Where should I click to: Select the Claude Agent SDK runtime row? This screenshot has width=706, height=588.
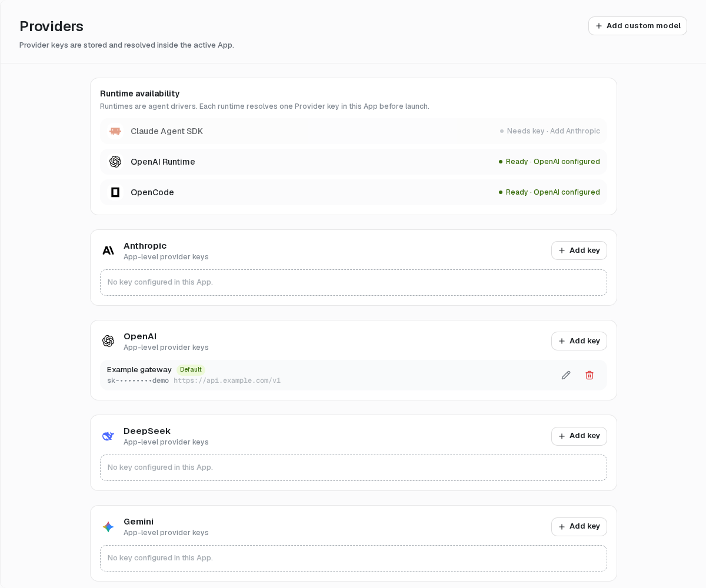[354, 131]
